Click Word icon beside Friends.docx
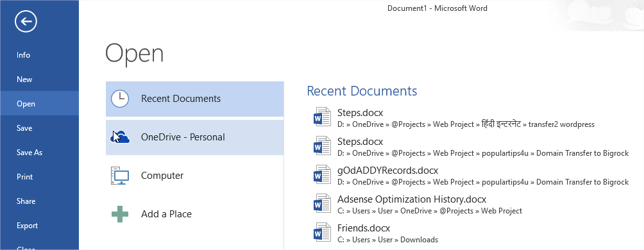This screenshot has width=644, height=250. coord(322,233)
